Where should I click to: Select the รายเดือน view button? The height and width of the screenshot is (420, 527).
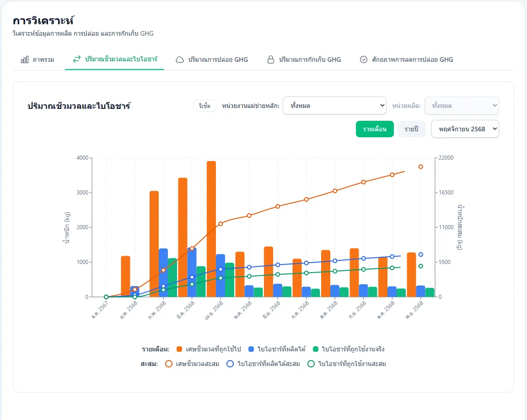[x=375, y=129]
